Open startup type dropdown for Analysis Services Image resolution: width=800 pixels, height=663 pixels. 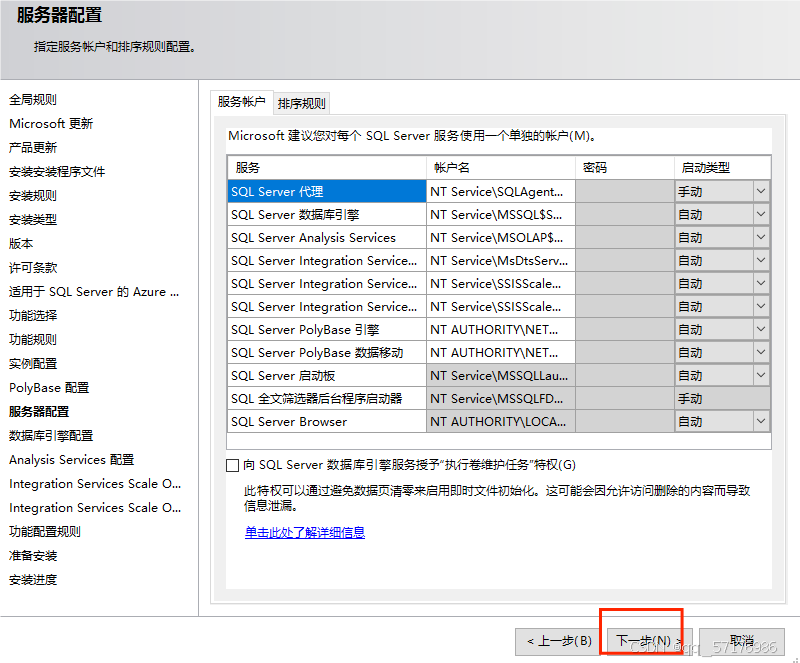coord(761,237)
